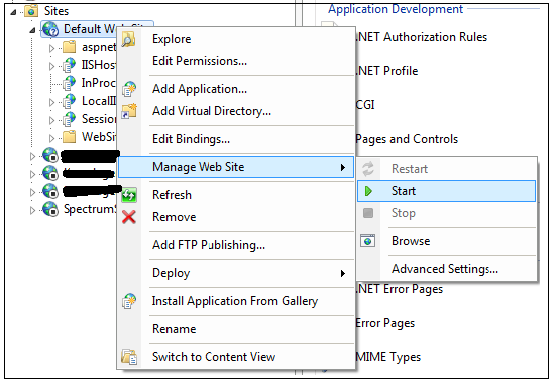Click the Add Virtual Directory folder icon
Image resolution: width=558 pixels, height=383 pixels.
[129, 111]
